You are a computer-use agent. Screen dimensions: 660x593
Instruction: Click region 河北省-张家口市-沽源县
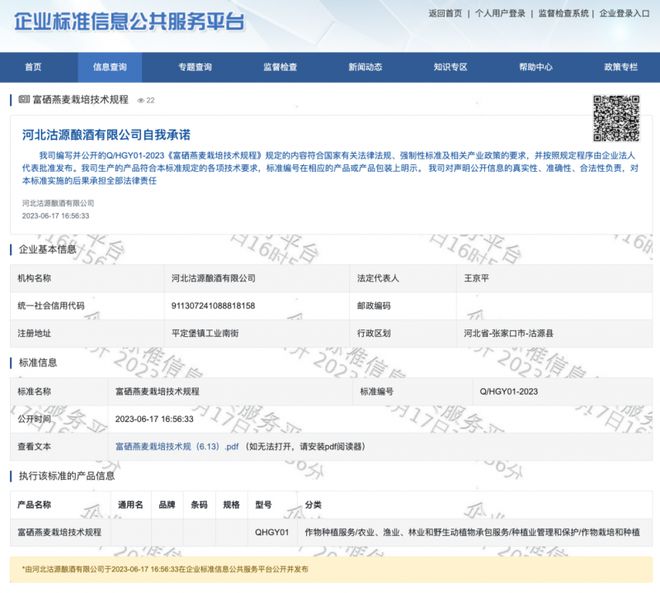click(x=508, y=333)
